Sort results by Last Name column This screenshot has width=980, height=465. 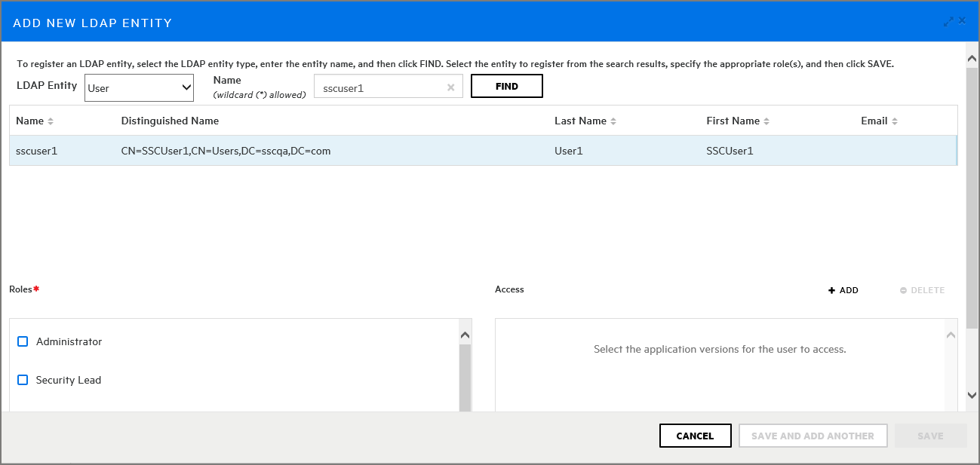[x=613, y=121]
